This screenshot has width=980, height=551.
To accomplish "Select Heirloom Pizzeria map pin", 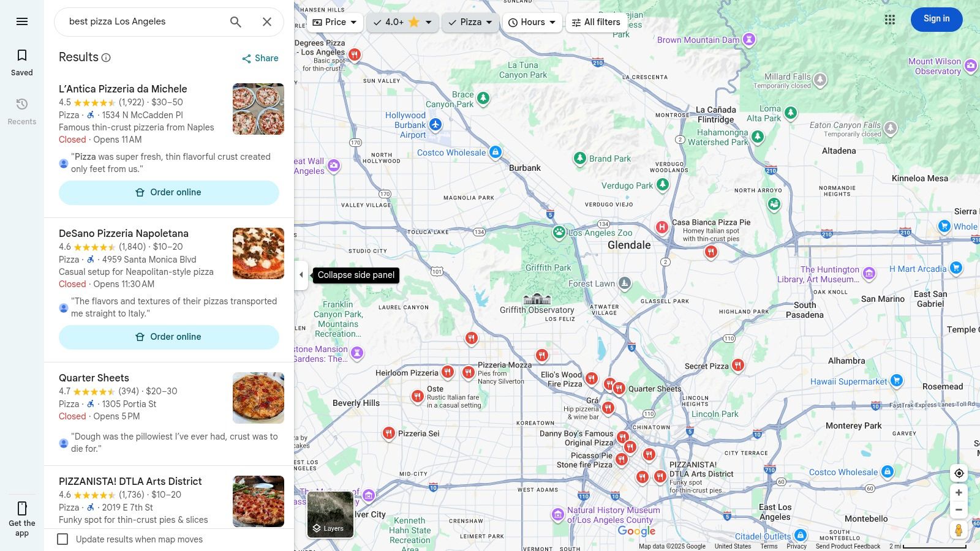I will 448,372.
